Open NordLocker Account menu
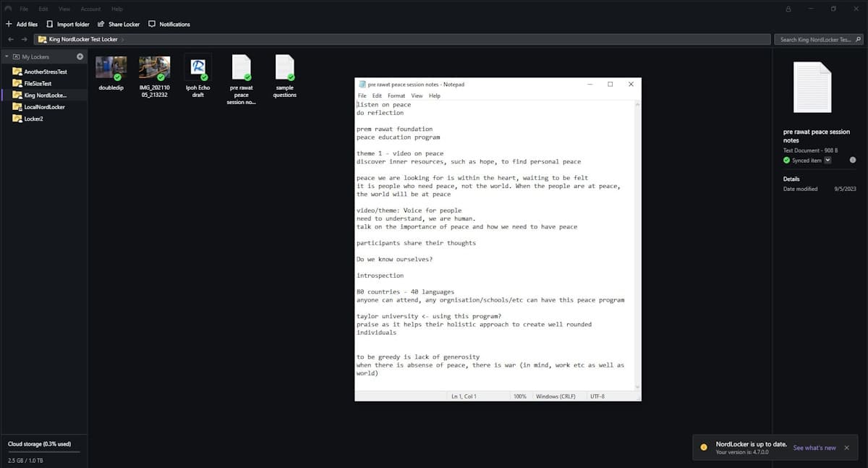The image size is (868, 468). (x=90, y=9)
